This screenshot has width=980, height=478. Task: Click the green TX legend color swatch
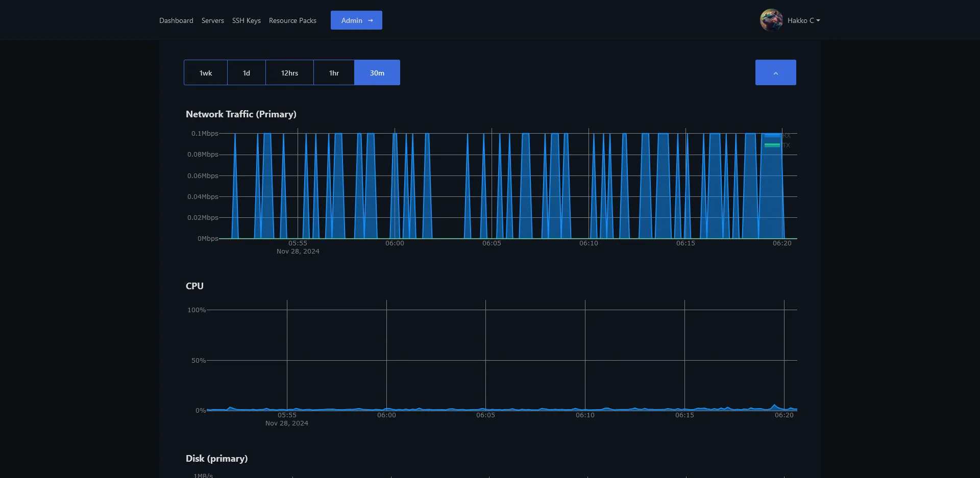pos(772,145)
